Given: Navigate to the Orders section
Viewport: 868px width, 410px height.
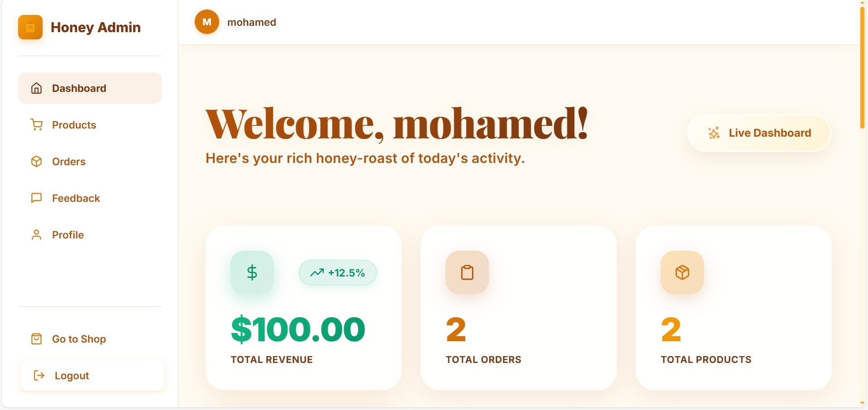Looking at the screenshot, I should [69, 162].
